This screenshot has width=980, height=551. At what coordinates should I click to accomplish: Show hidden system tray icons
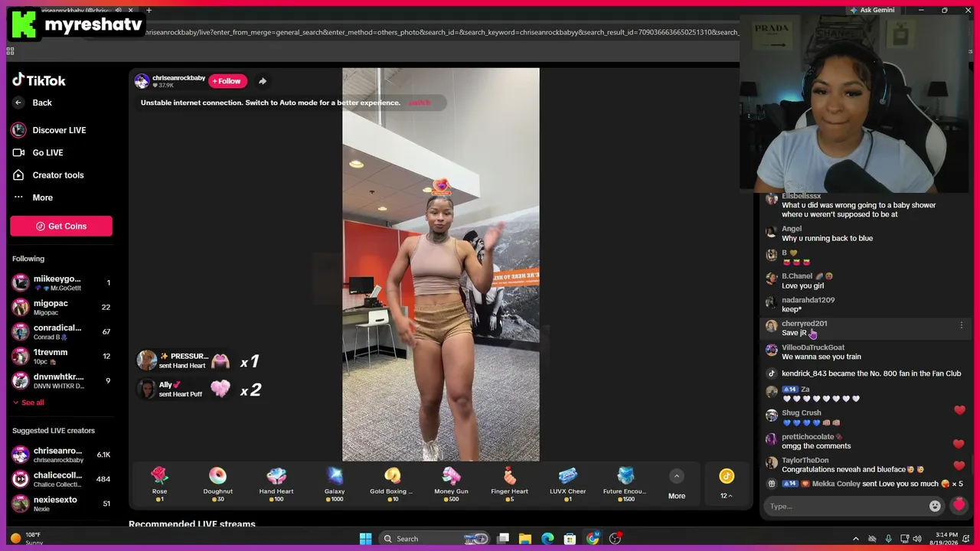(x=856, y=539)
